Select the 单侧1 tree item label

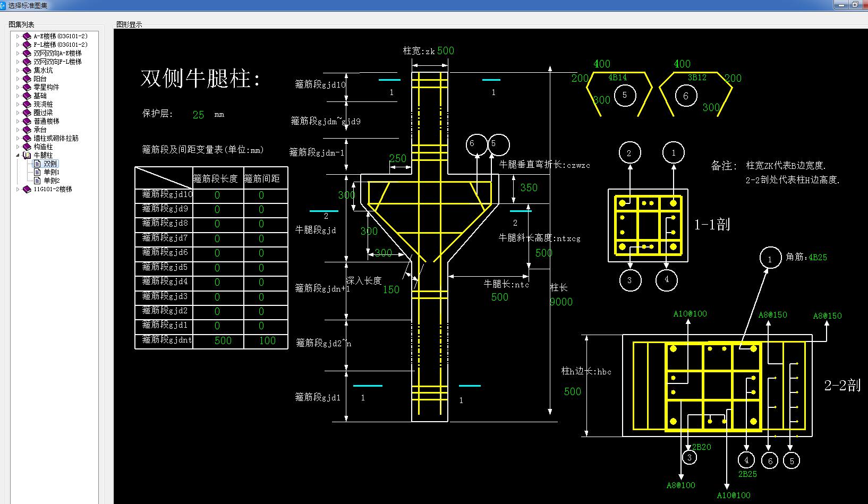point(52,172)
